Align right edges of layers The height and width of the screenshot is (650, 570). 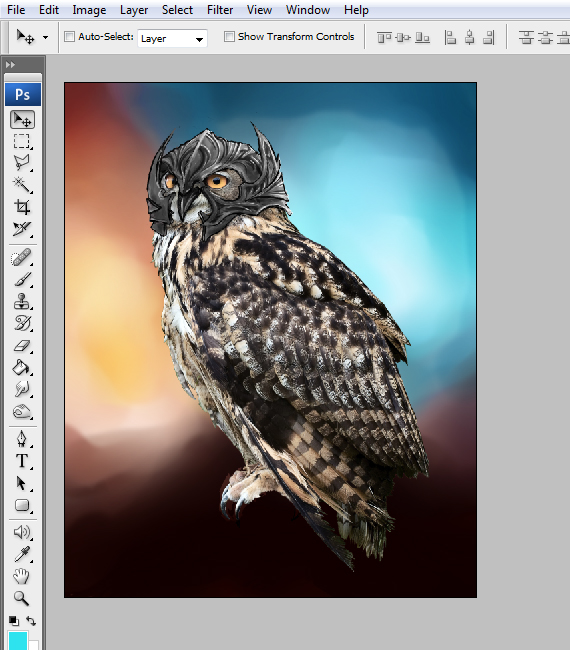(x=489, y=38)
